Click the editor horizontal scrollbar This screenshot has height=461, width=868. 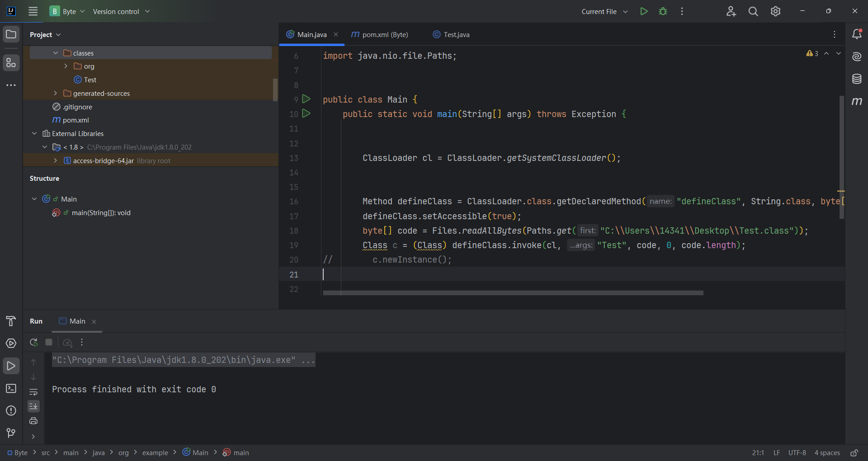click(513, 293)
